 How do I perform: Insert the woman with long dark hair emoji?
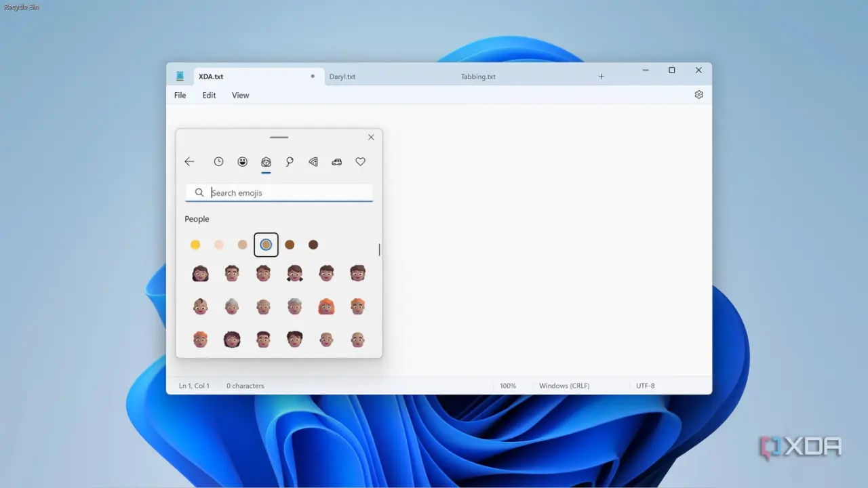coord(200,273)
